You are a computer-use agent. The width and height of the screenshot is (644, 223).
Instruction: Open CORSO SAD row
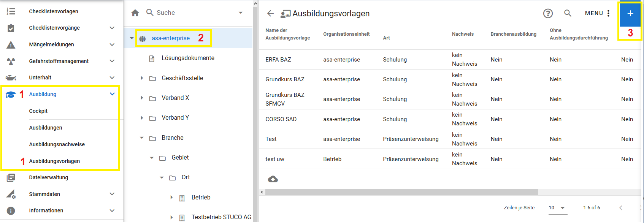tap(450, 119)
